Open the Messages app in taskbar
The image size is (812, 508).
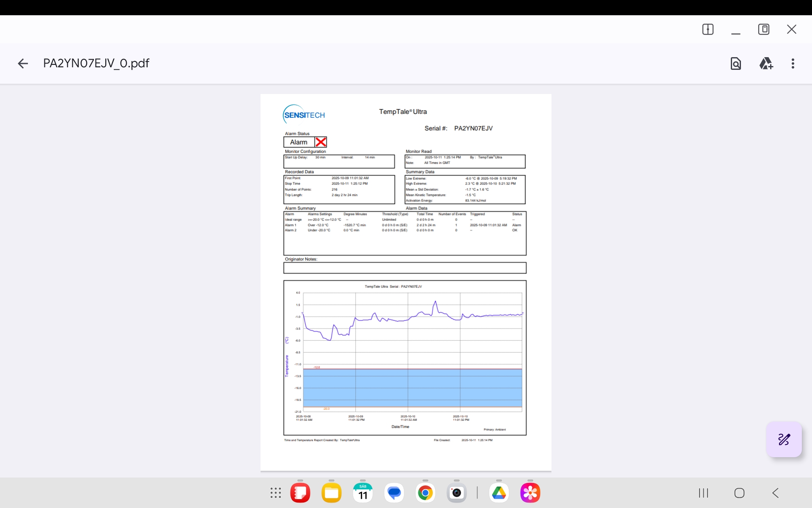394,493
